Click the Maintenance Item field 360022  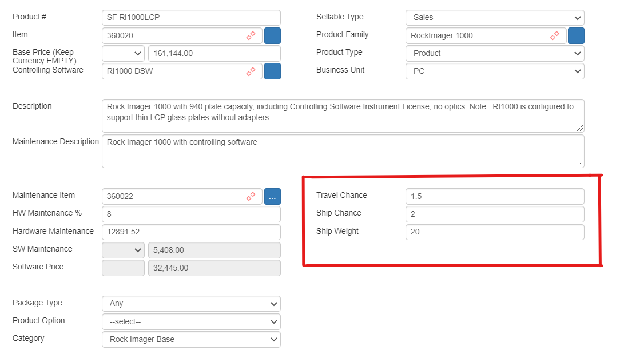coord(182,196)
